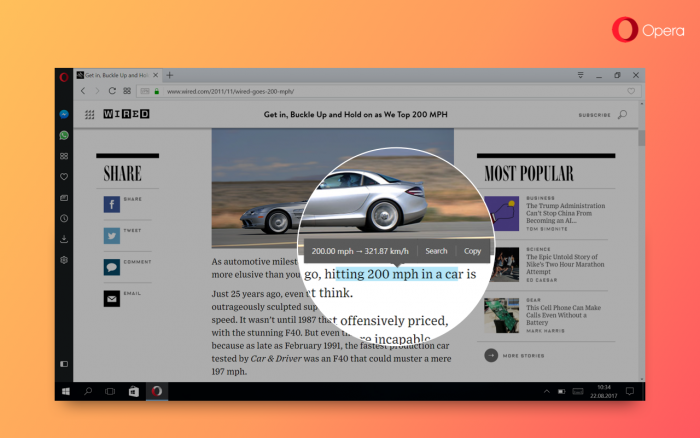Show bookmarks via sidebar heart icon
700x438 pixels.
pos(64,177)
